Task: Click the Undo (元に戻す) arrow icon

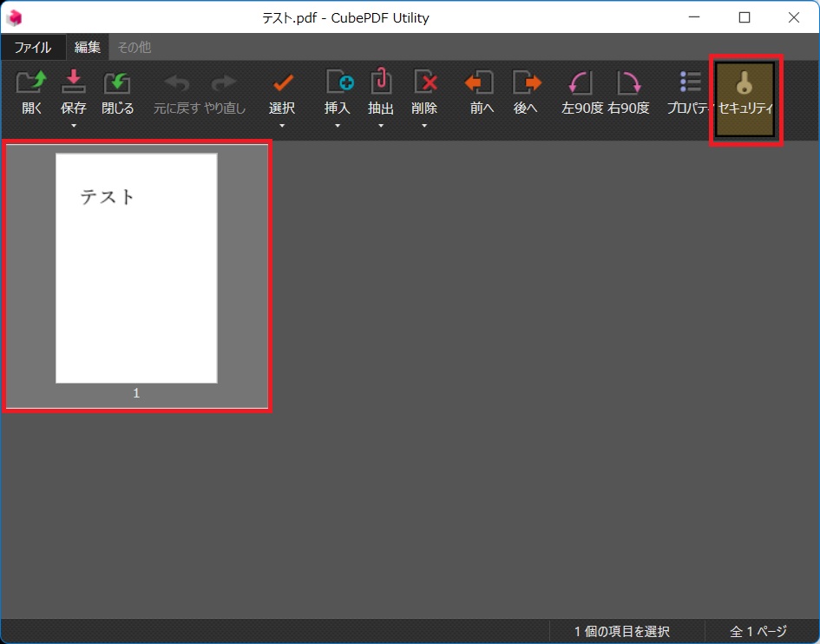Action: (177, 82)
